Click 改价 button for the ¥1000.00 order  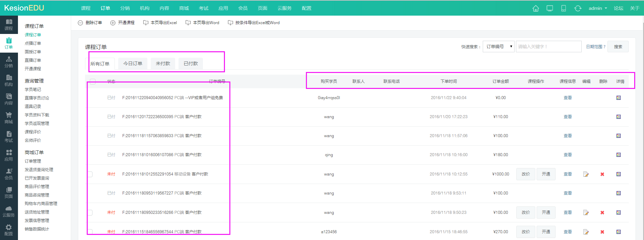point(525,174)
